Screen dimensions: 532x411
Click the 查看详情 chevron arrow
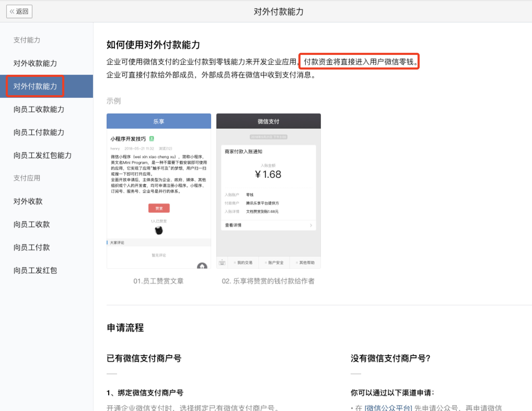pyautogui.click(x=311, y=225)
